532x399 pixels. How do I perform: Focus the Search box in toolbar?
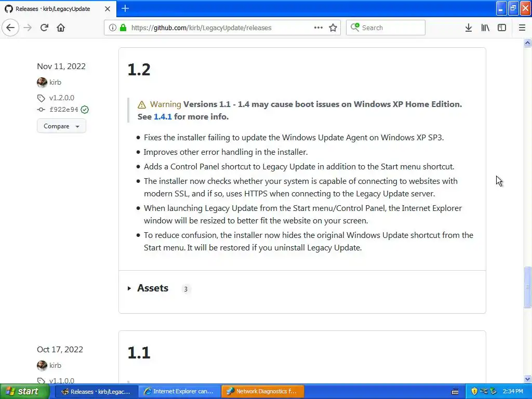pos(386,28)
